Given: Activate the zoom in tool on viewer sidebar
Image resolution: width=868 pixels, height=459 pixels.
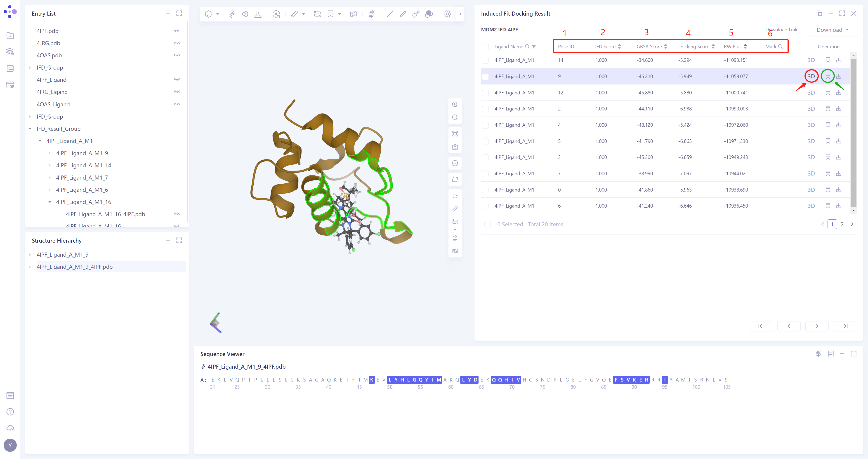Looking at the screenshot, I should pos(455,104).
